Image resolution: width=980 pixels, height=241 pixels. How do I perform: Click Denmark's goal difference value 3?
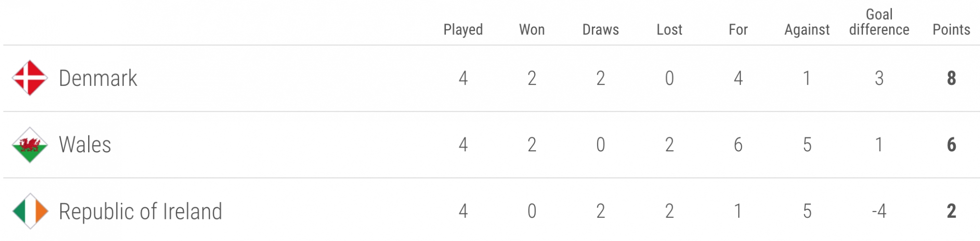click(879, 78)
